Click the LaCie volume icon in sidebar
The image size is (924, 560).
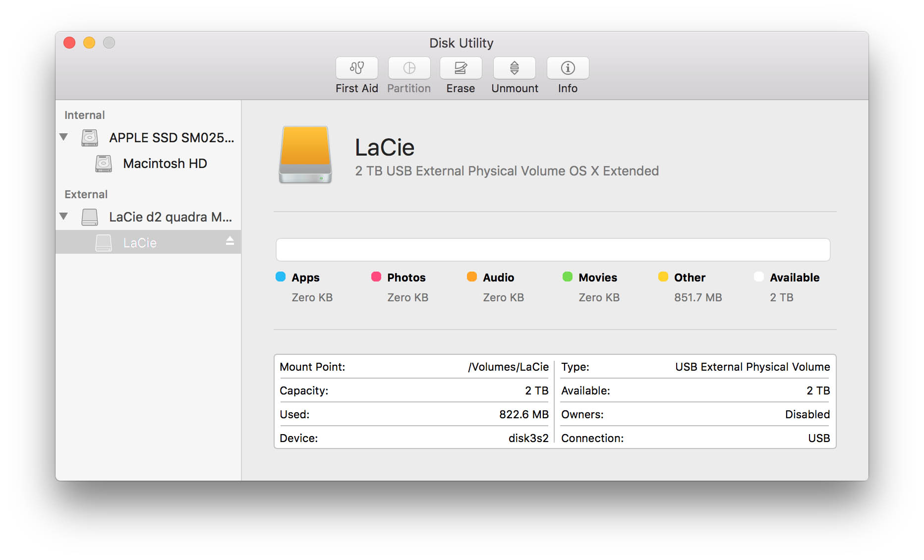pos(104,243)
